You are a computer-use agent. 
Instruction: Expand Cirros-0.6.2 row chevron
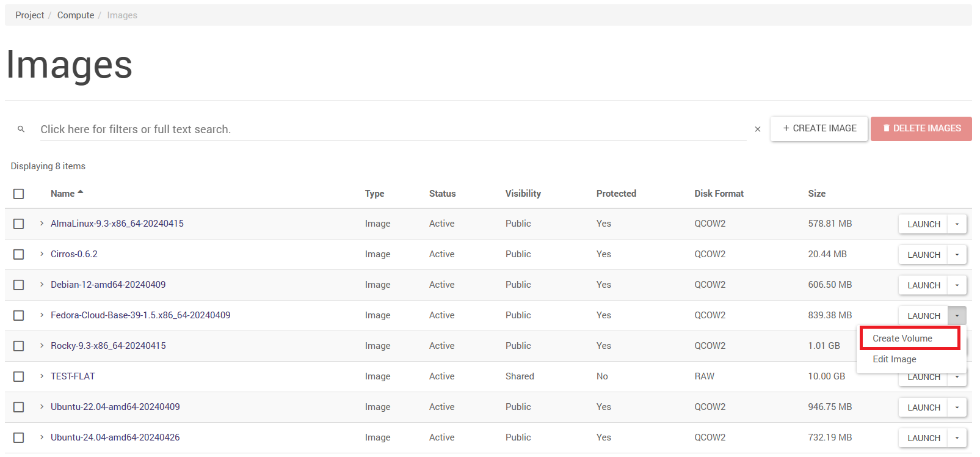click(x=42, y=254)
